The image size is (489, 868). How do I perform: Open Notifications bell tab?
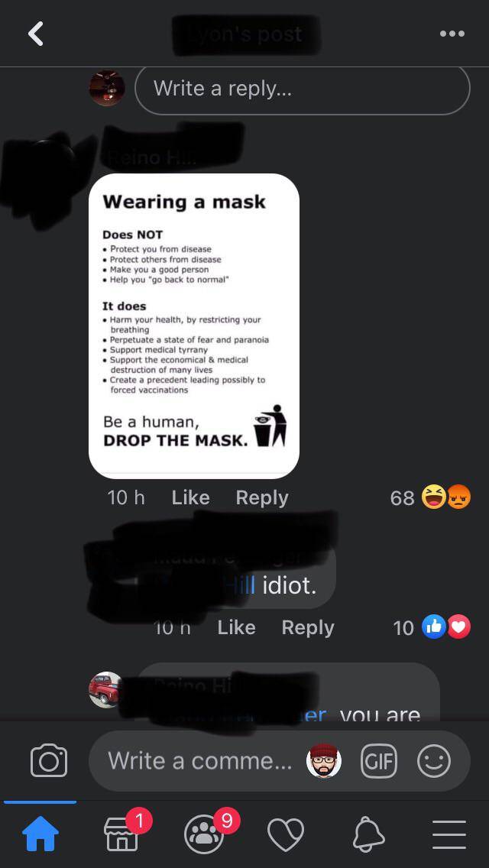pyautogui.click(x=368, y=834)
